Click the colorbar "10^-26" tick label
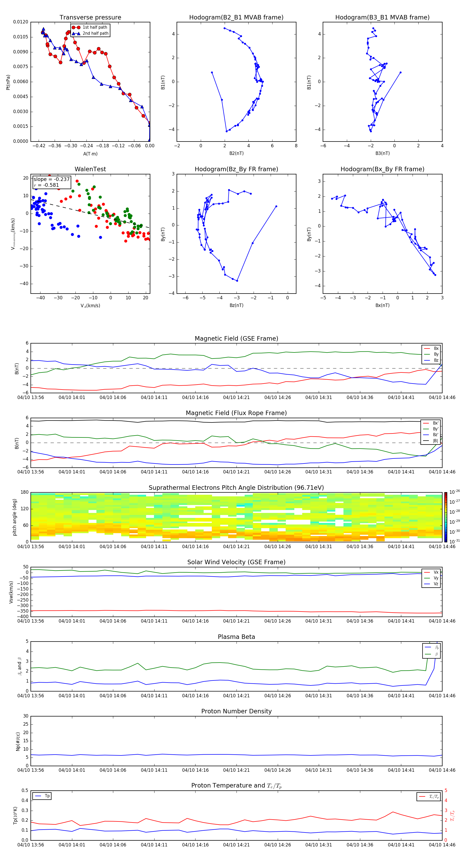 click(455, 492)
